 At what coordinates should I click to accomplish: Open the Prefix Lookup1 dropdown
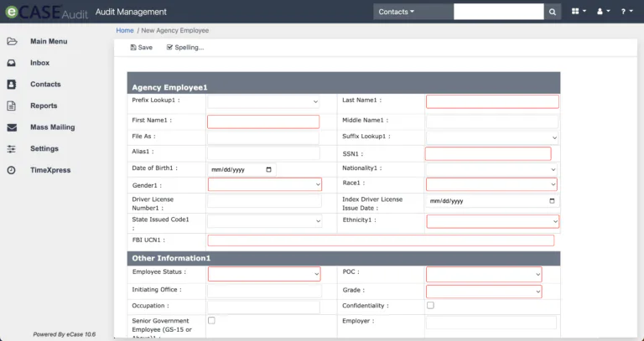click(263, 101)
